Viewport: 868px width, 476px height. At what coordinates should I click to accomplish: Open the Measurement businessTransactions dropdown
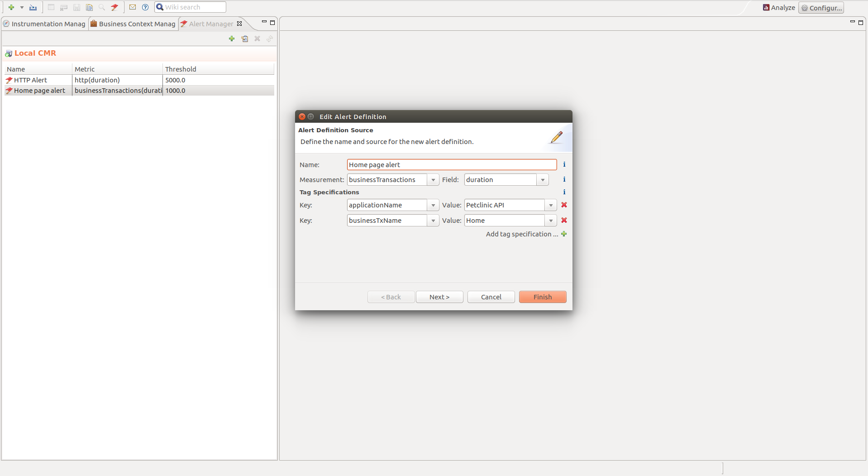pyautogui.click(x=433, y=180)
